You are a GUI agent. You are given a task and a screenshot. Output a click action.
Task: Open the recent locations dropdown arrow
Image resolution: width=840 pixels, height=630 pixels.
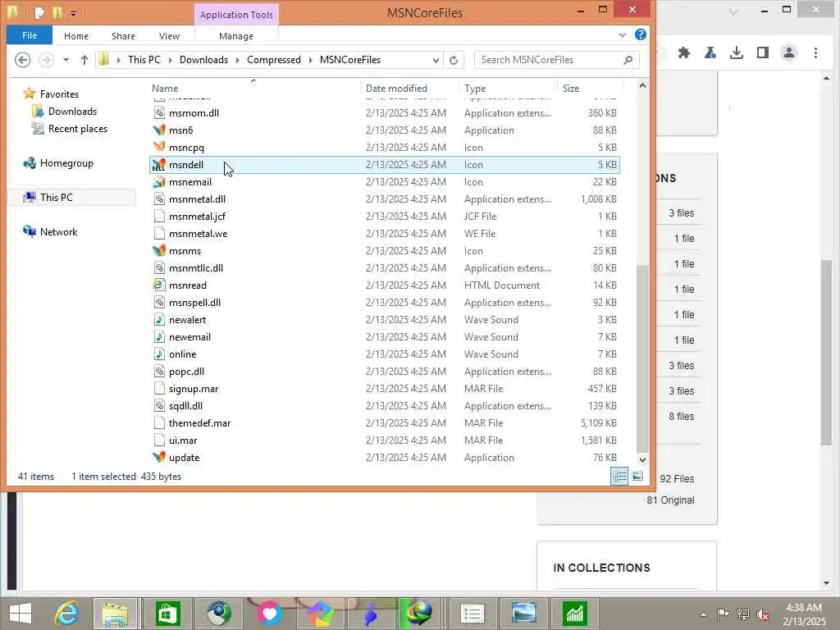point(66,60)
